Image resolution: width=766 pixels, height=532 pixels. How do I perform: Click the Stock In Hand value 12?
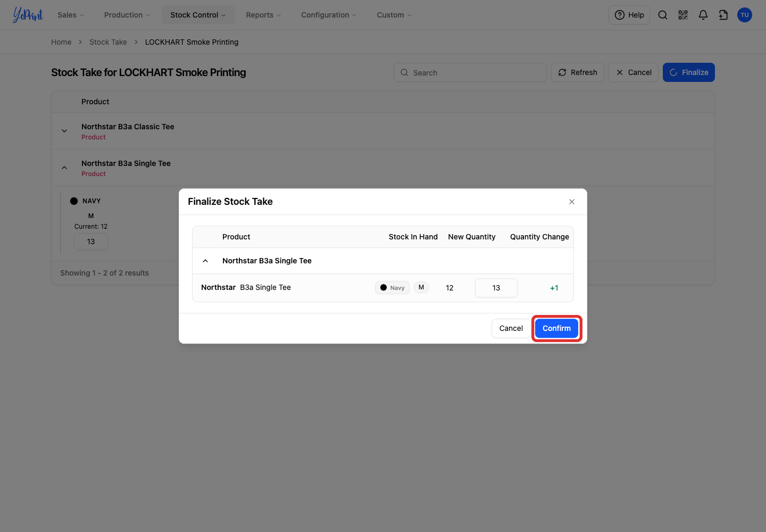(449, 288)
